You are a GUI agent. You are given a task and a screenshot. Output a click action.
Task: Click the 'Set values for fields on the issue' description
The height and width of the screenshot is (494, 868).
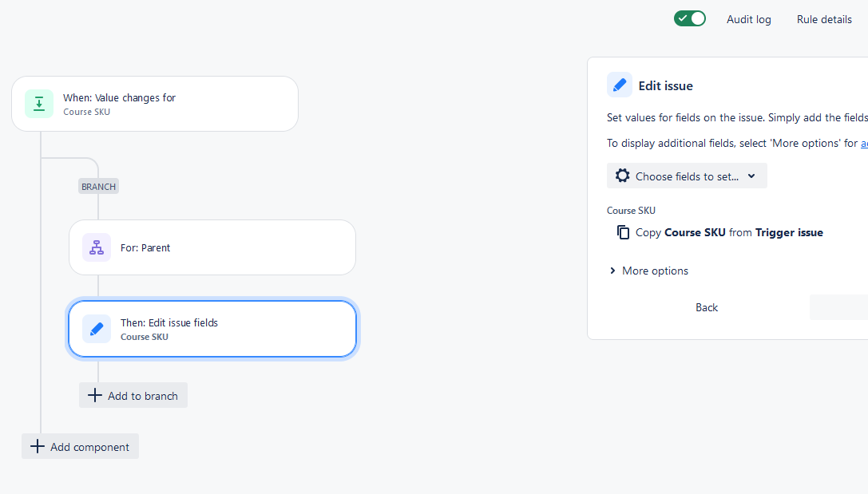(x=737, y=117)
